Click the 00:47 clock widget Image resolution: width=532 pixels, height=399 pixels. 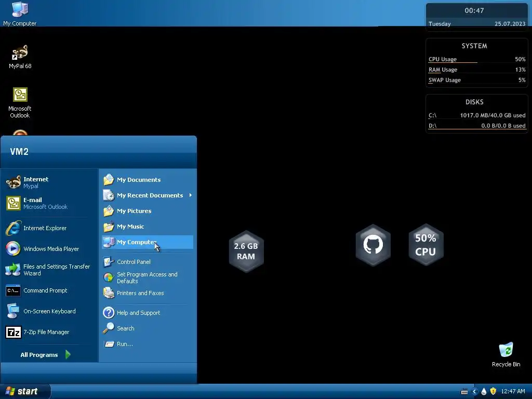474,10
